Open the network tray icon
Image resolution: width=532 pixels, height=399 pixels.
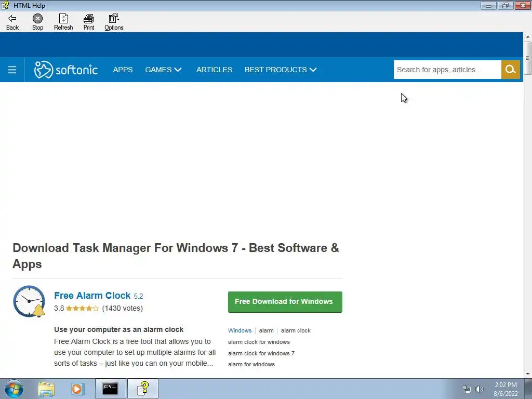(x=467, y=389)
